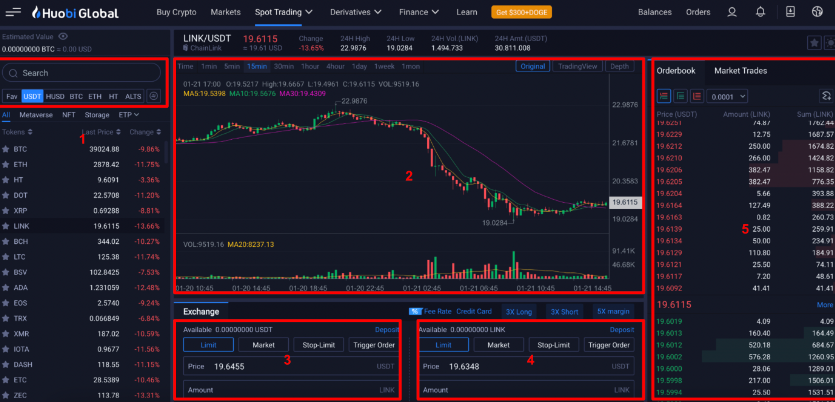Open the Credit Card link

(474, 311)
